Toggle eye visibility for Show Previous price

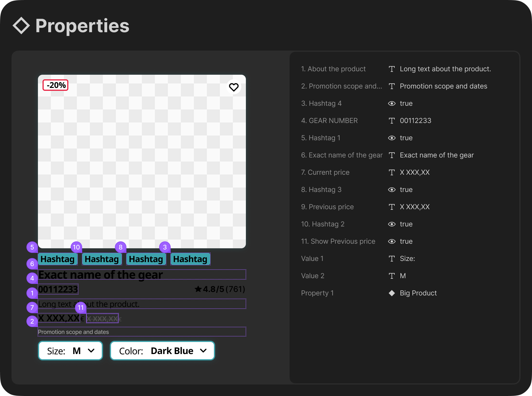(392, 241)
